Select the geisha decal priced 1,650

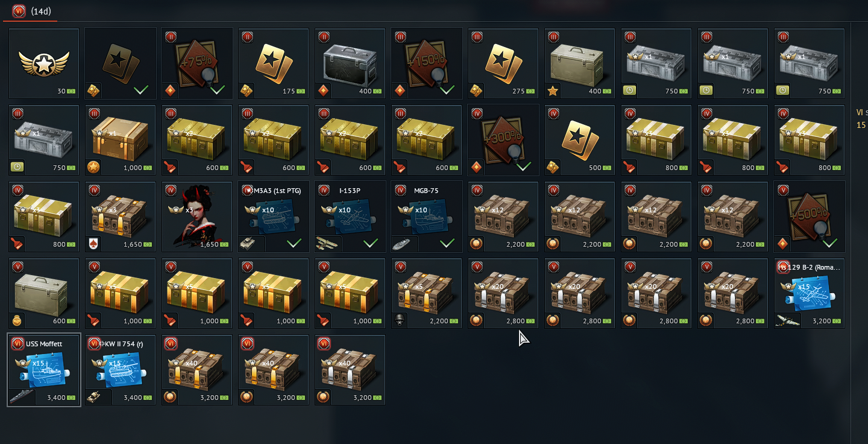[197, 217]
